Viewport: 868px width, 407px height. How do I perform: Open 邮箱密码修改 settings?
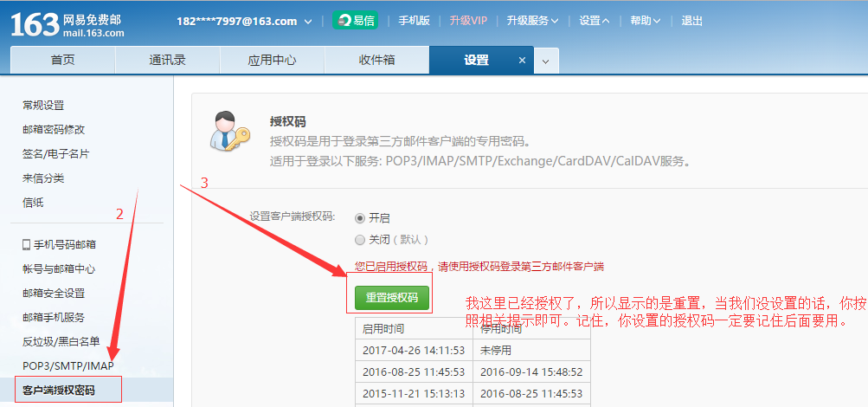(54, 130)
